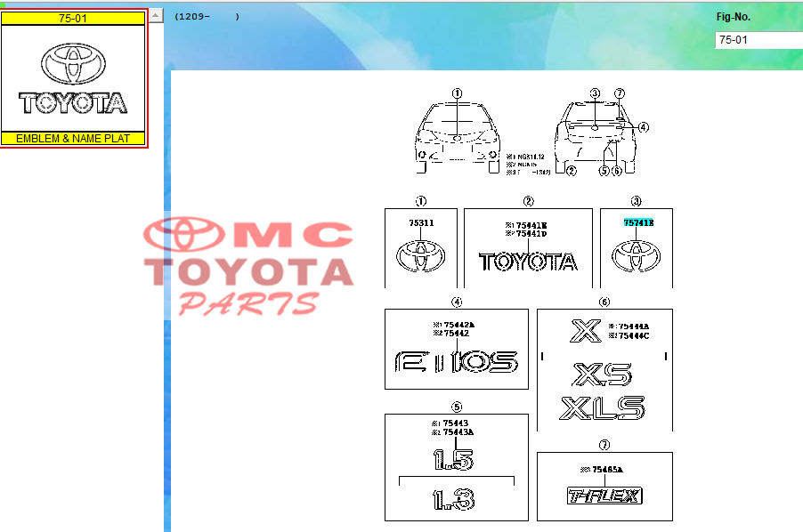Viewport: 803px width, 532px height.
Task: Click the T-FLEX badge drawing
Action: (x=604, y=496)
